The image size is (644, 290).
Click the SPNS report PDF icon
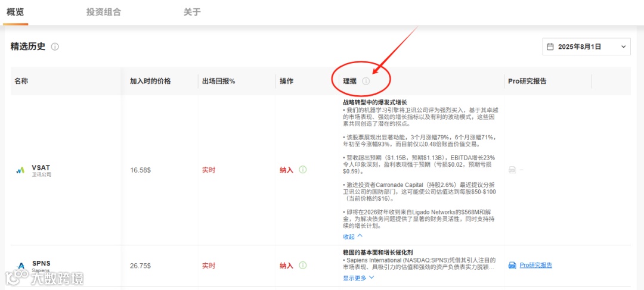pos(512,266)
